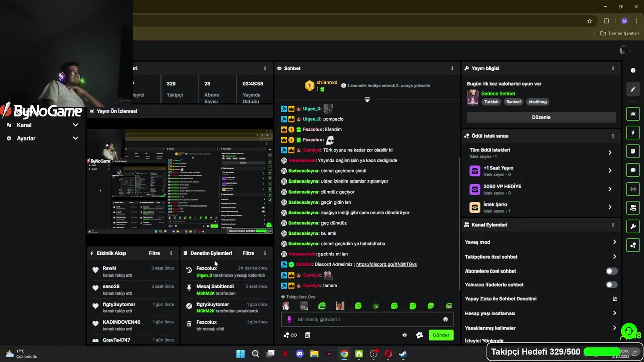The height and width of the screenshot is (362, 644).
Task: Send message with Gönder button
Action: click(441, 335)
